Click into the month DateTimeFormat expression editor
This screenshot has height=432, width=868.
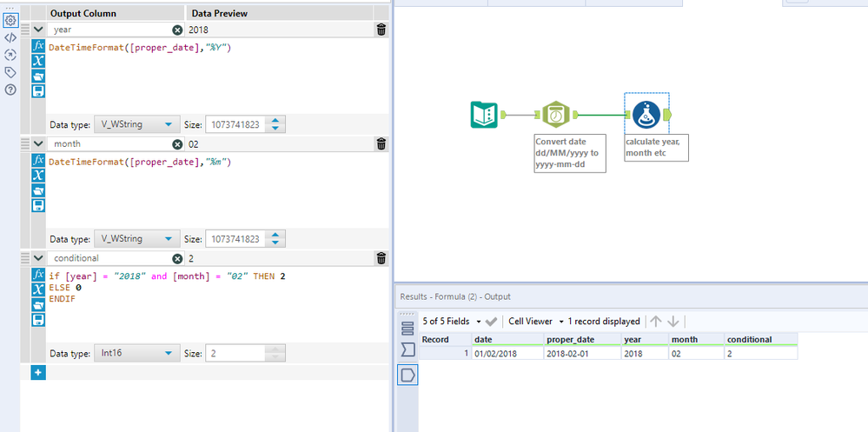[216, 190]
